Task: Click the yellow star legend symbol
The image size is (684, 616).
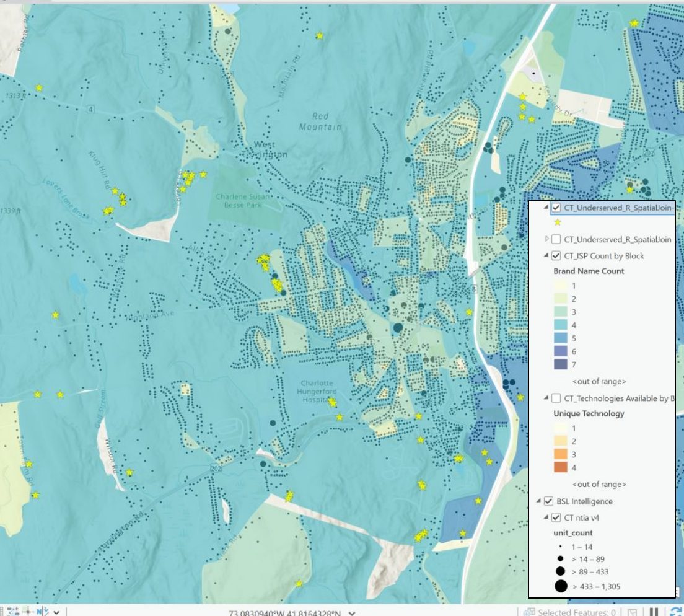Action: click(x=558, y=222)
